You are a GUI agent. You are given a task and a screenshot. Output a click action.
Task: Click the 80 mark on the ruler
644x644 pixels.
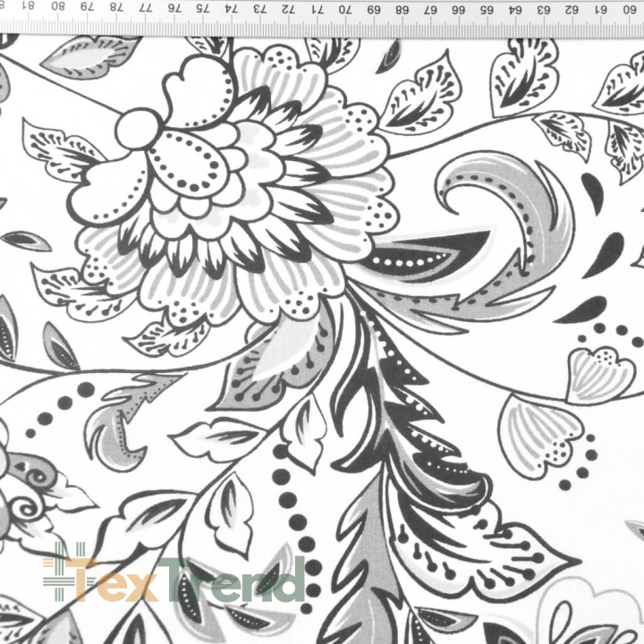tap(58, 6)
